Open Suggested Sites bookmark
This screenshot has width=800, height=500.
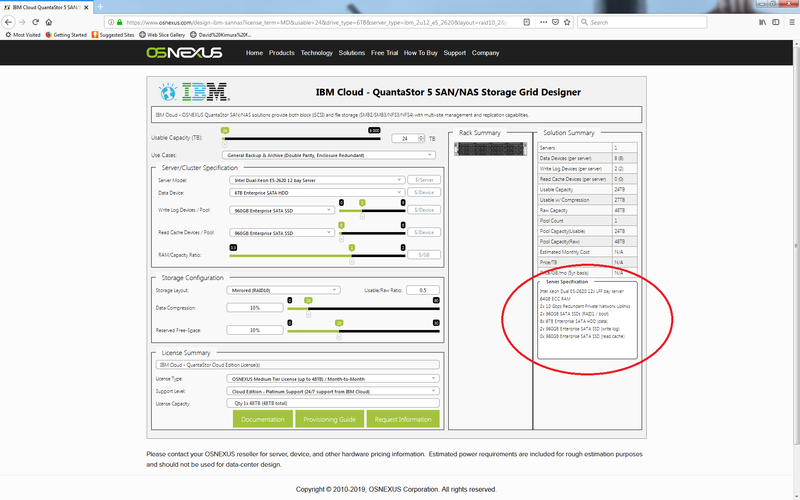113,35
